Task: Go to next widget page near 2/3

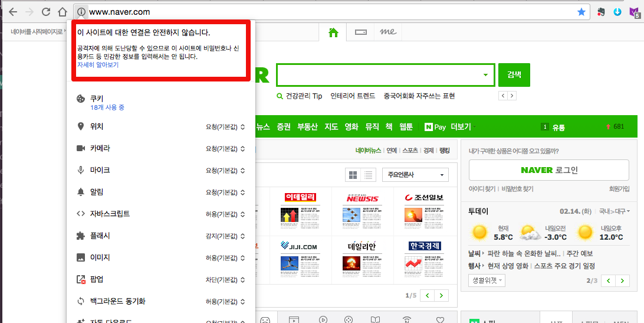Action: coord(623,281)
